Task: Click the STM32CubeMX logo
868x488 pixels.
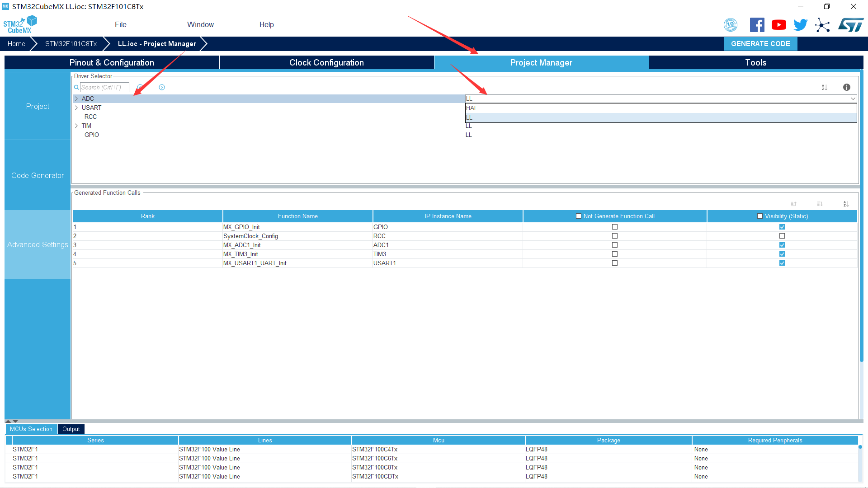Action: 20,25
